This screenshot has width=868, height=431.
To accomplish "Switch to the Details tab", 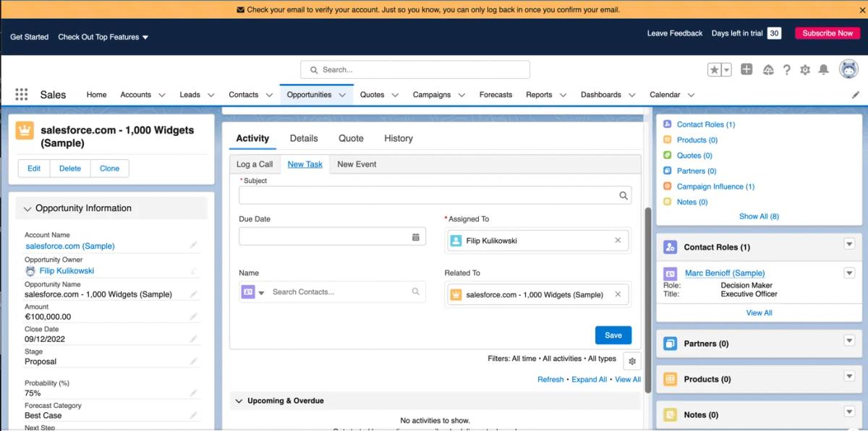I will pos(304,138).
